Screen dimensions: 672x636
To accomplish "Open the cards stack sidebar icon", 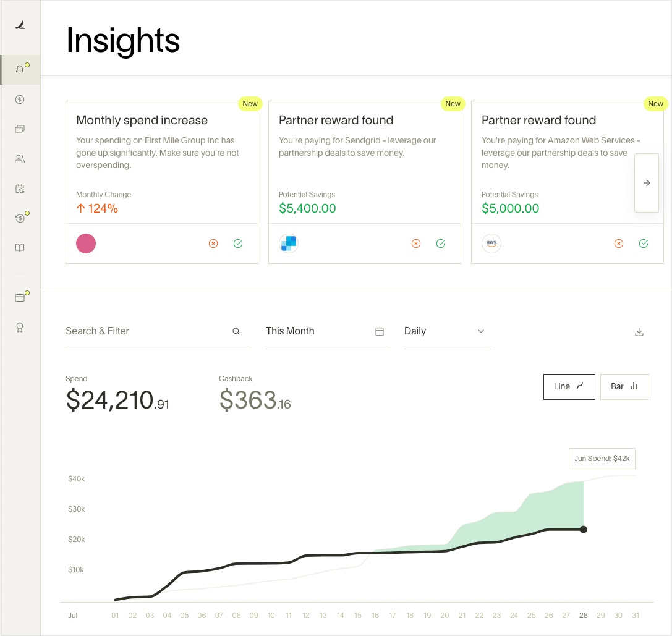I will coord(20,129).
